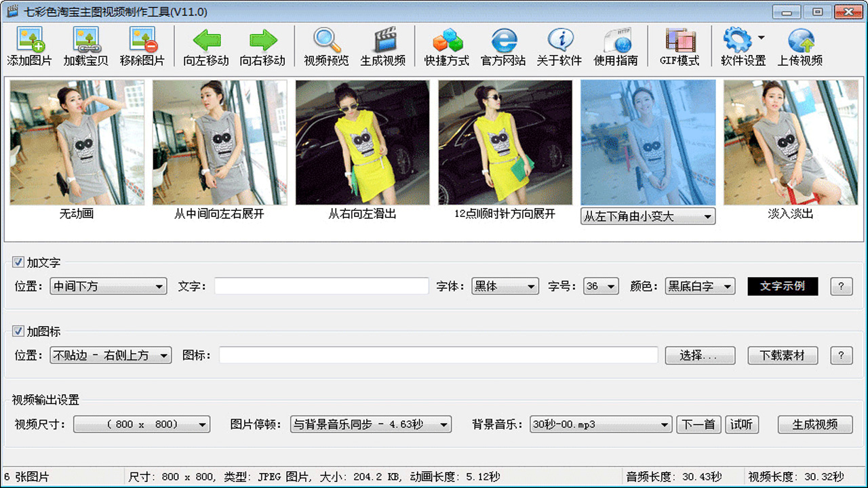The image size is (868, 488).
Task: Click the 下载素材 download materials button
Action: pos(784,355)
